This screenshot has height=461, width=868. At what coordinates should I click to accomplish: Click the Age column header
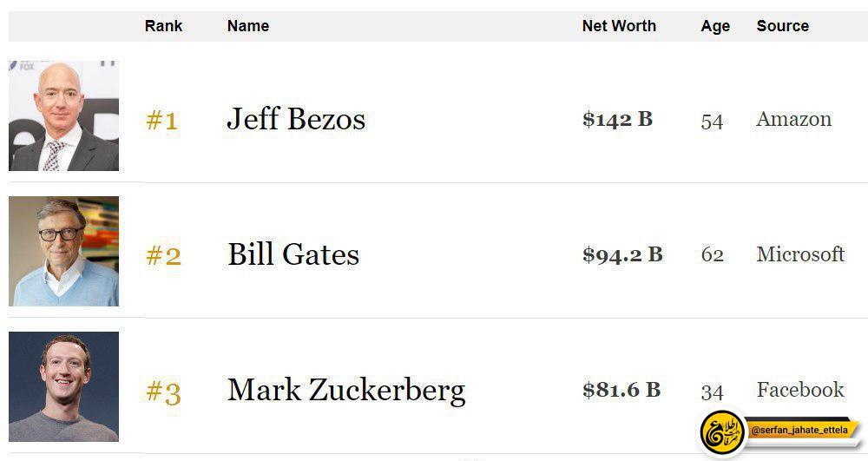[715, 27]
